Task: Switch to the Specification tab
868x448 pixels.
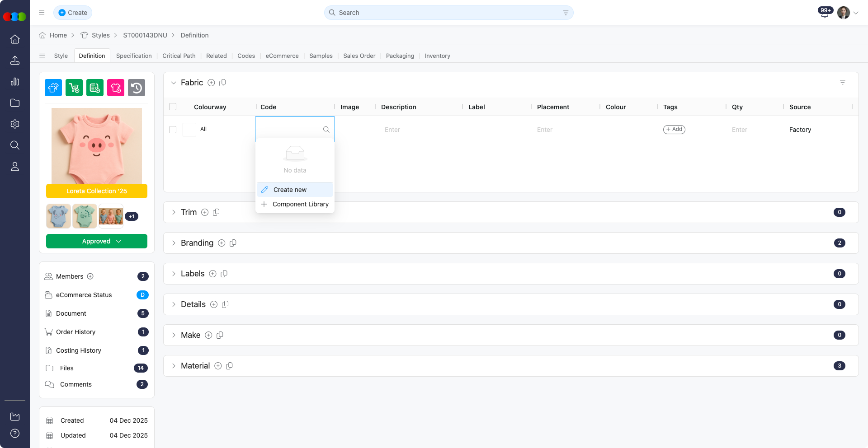Action: pyautogui.click(x=134, y=56)
